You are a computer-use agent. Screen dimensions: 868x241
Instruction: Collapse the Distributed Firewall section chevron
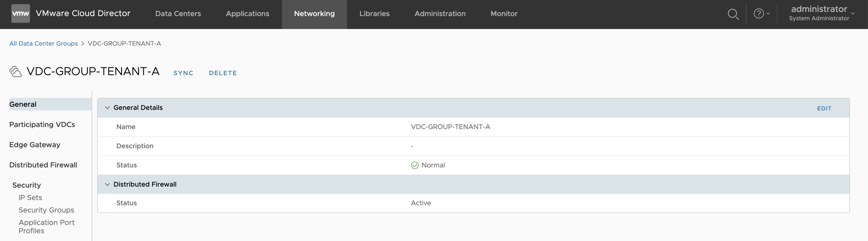[108, 184]
